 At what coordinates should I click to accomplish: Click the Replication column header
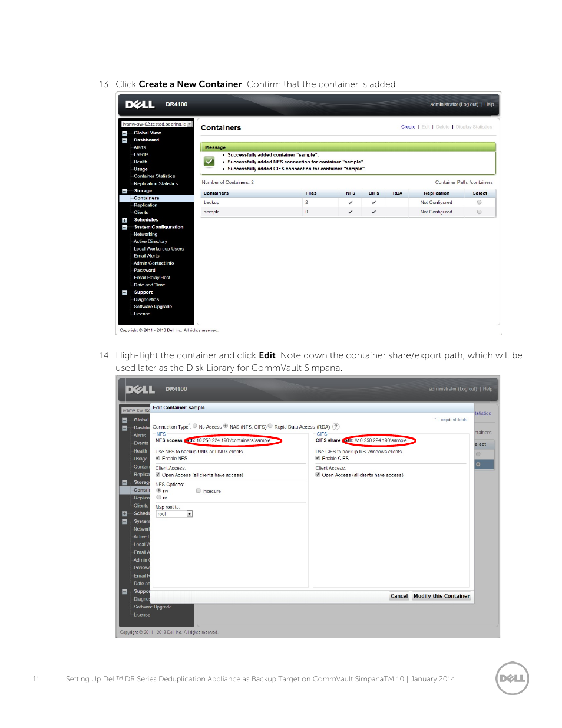437,193
